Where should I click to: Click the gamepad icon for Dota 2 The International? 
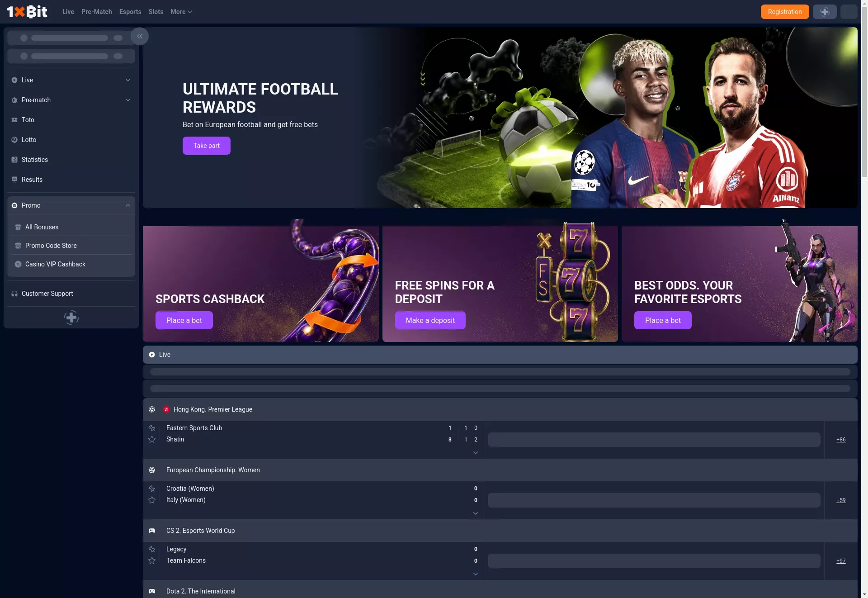[x=152, y=591]
